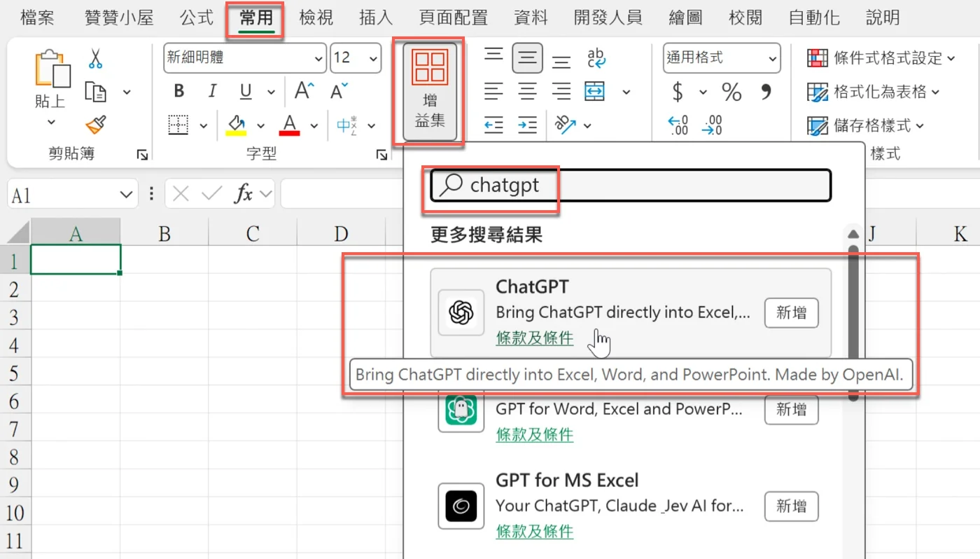Screen dimensions: 980x559
Task: Switch to the 插入 tab
Action: coord(376,18)
